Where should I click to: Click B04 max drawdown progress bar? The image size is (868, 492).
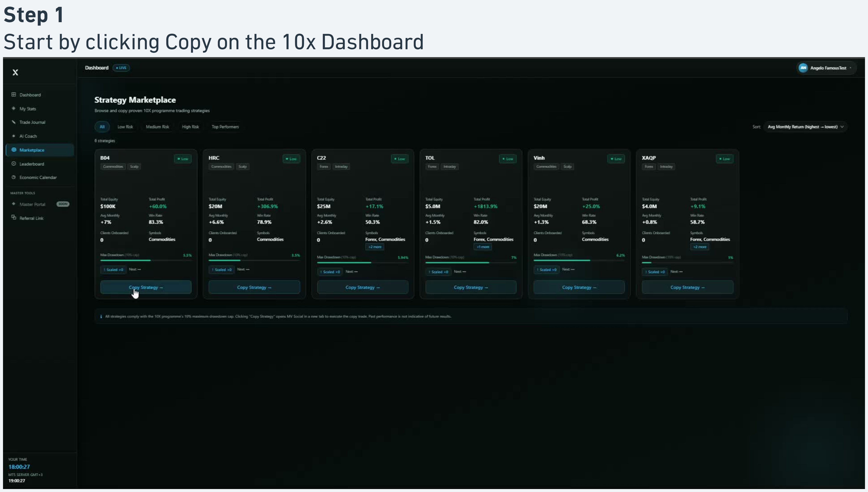coord(146,260)
